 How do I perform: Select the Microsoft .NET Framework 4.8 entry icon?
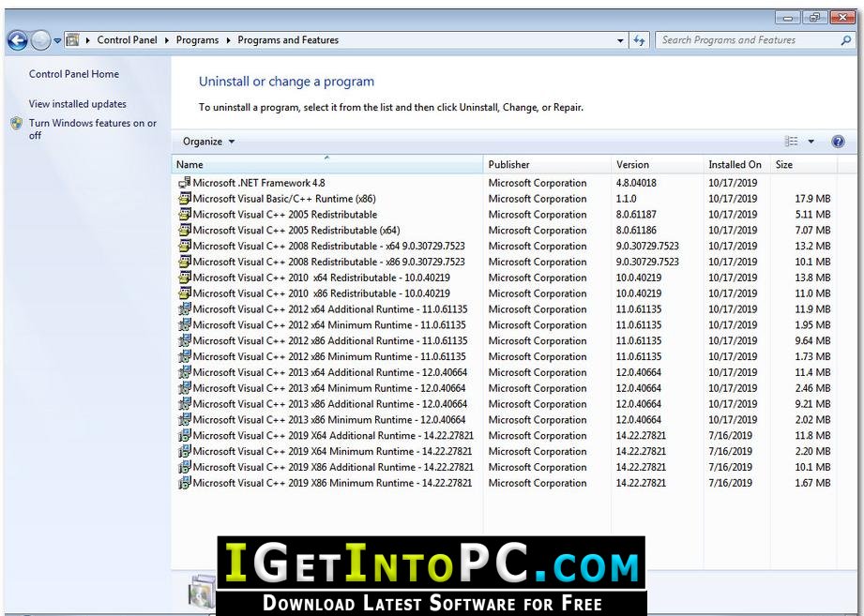pyautogui.click(x=185, y=183)
